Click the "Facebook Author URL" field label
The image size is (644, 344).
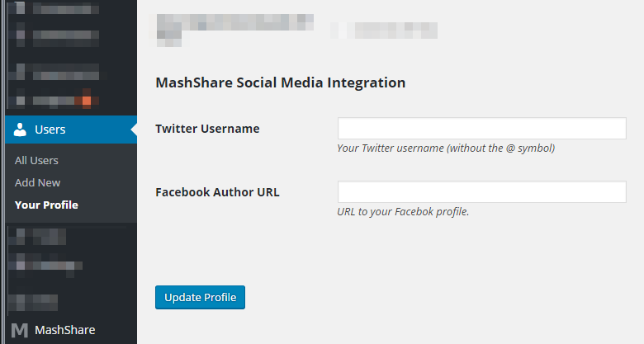tap(217, 192)
